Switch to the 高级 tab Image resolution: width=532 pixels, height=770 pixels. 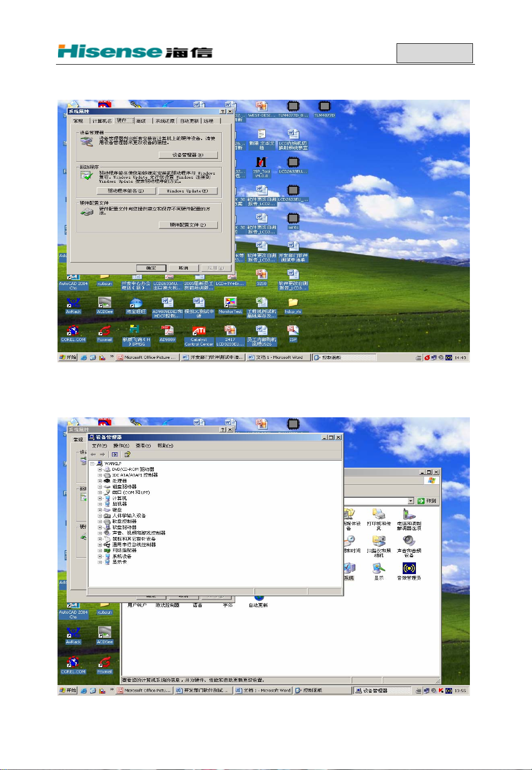click(x=141, y=121)
